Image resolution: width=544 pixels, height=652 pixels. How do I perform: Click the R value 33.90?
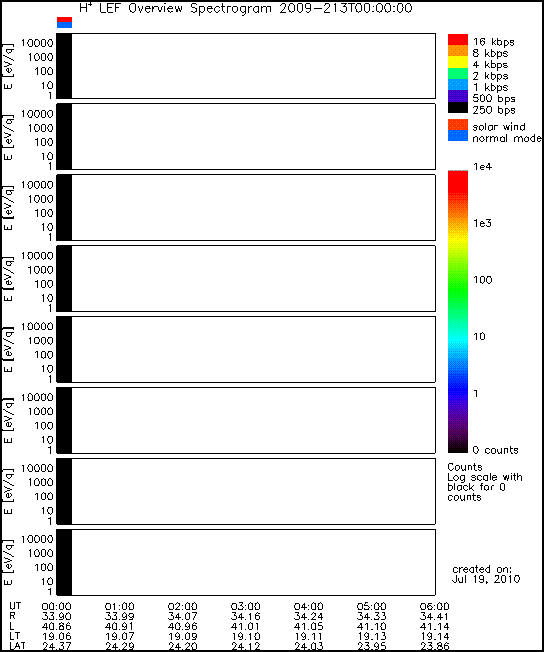tap(57, 617)
